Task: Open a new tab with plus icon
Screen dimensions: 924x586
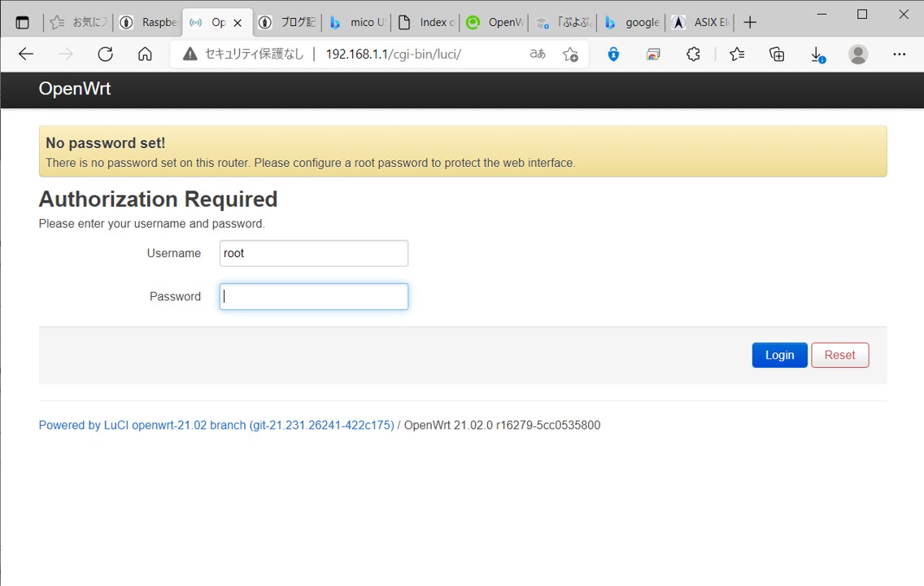Action: click(750, 23)
